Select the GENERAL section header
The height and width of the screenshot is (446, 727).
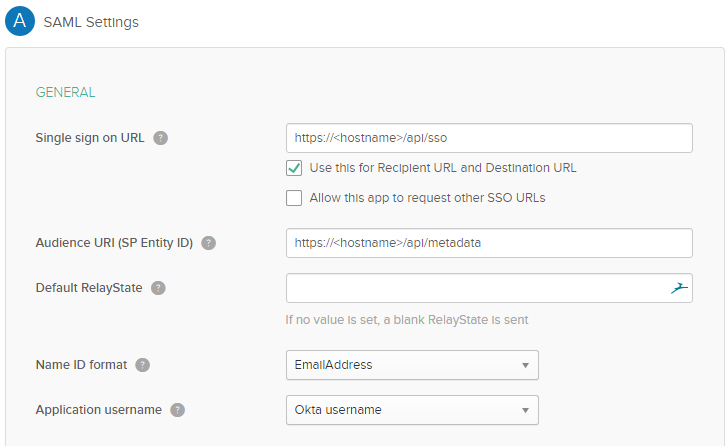[65, 93]
